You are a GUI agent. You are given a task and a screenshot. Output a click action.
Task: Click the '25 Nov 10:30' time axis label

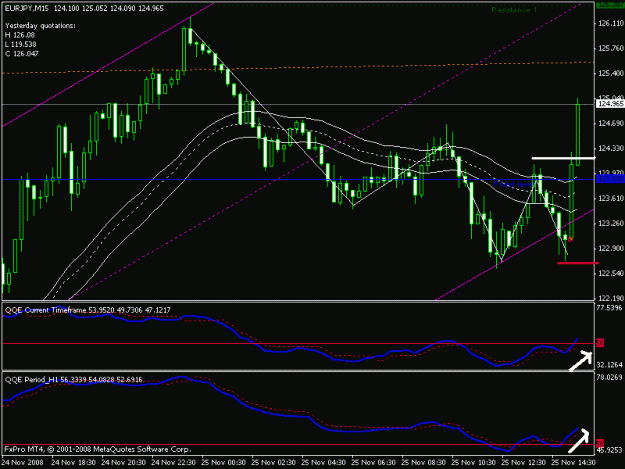coord(474,463)
